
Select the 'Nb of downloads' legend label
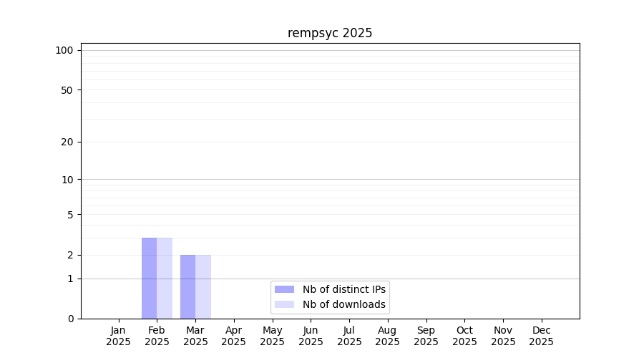(343, 304)
